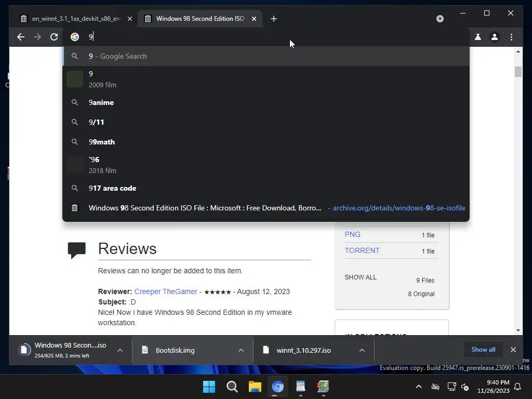Click the 'Reviews' heading

point(127,249)
